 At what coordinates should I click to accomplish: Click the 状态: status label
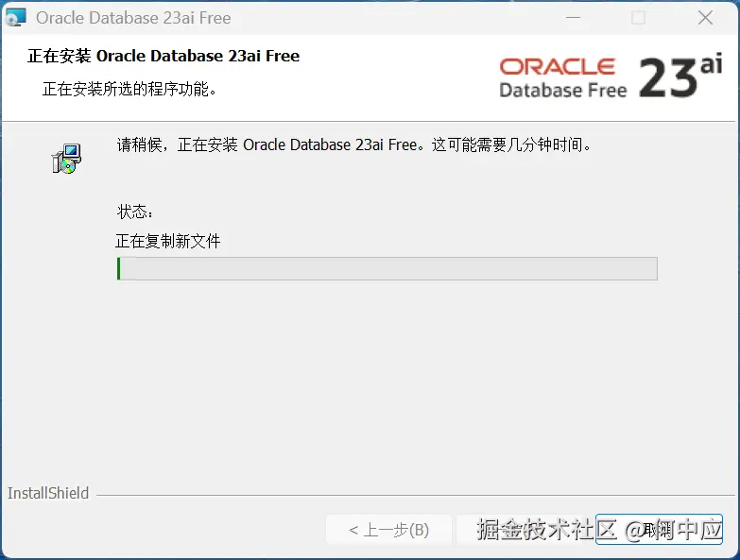coord(135,212)
